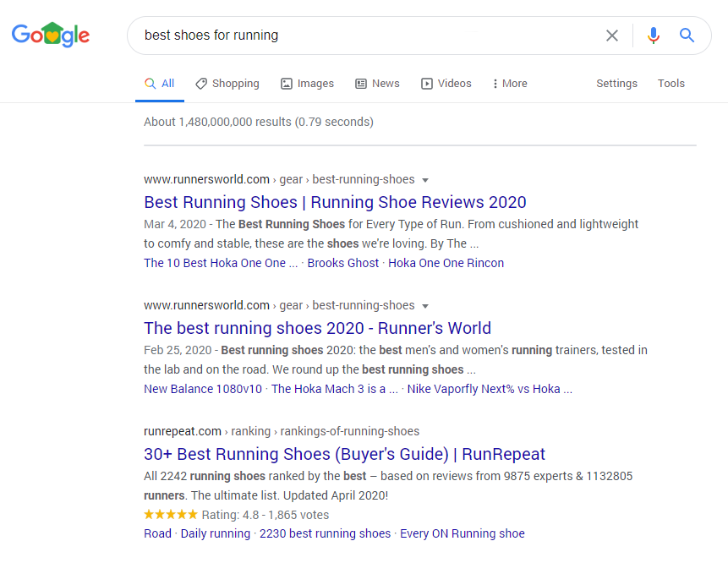This screenshot has height=563, width=728.
Task: Start voice search with microphone icon
Action: (654, 36)
